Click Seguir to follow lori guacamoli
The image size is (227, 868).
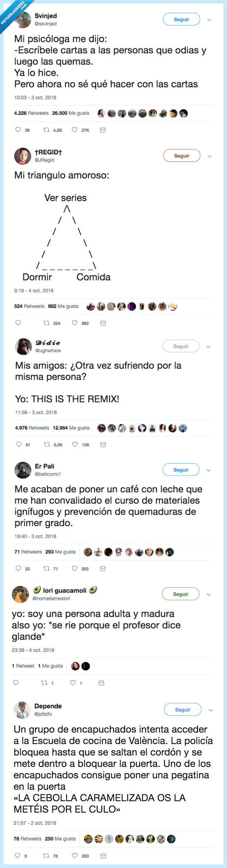click(x=181, y=594)
